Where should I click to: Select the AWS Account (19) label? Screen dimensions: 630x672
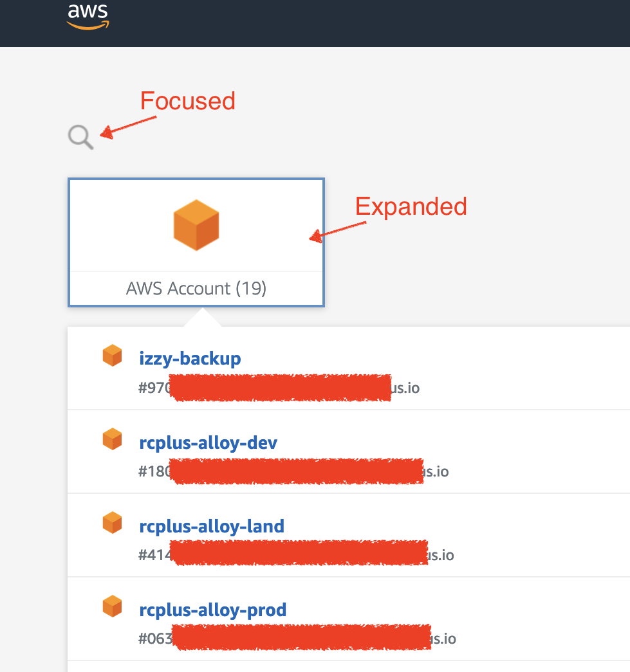click(x=196, y=289)
